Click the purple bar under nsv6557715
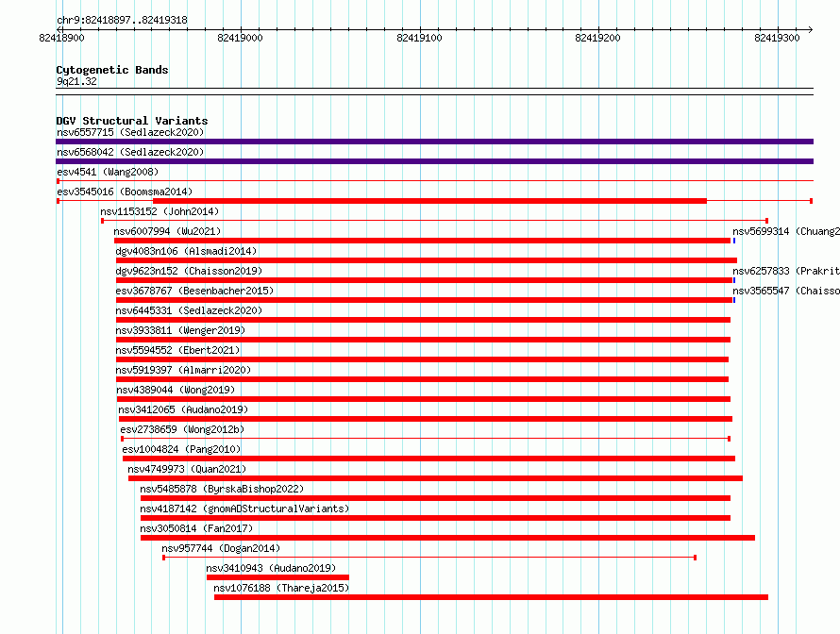 tap(434, 142)
